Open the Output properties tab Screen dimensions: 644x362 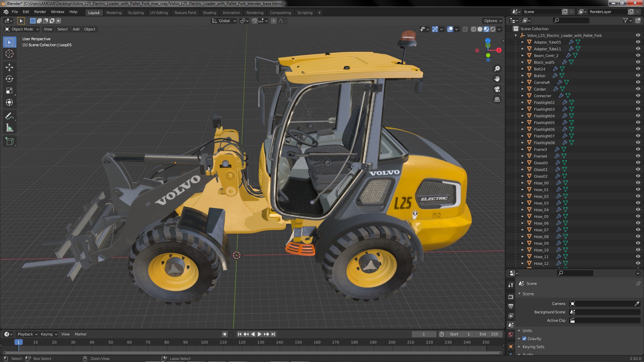(511, 306)
